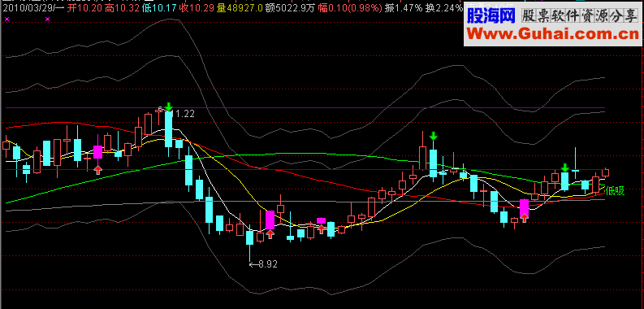Click the red buy arrow near 8.92 low
Image resolution: width=644 pixels, height=309 pixels.
(270, 234)
